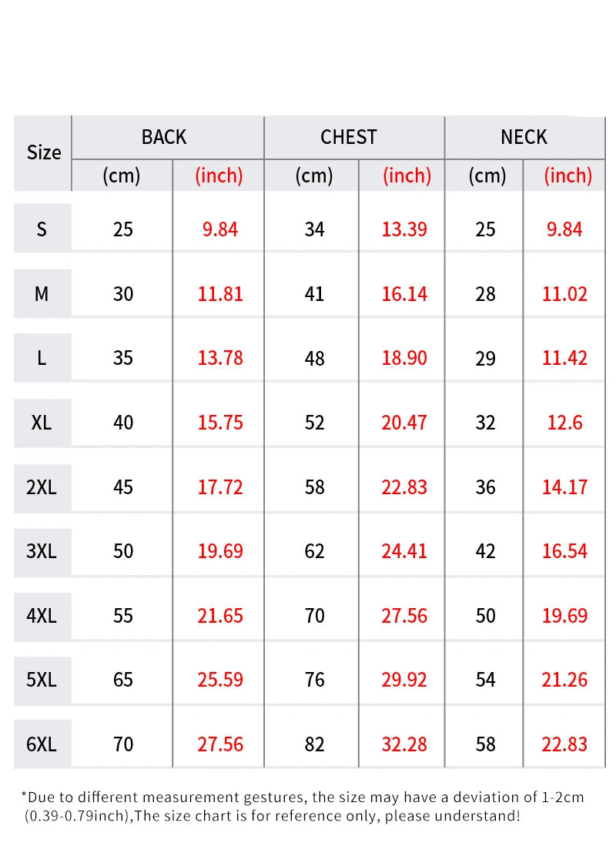616x846 pixels.
Task: Select the M size row label
Action: coord(42,293)
